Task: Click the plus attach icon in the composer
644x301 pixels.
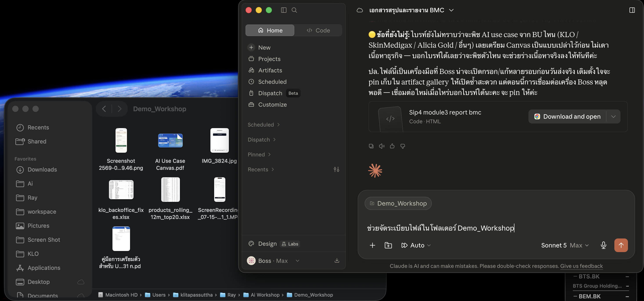Action: pos(372,245)
